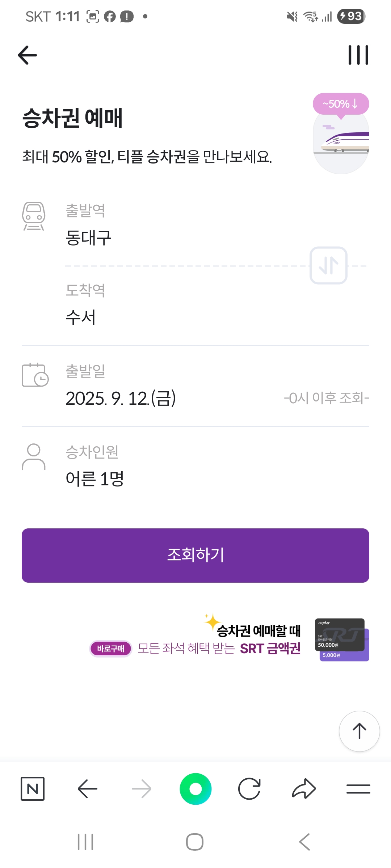This screenshot has width=391, height=868.
Task: Tap the SRT gift card thumbnail
Action: pos(342,639)
